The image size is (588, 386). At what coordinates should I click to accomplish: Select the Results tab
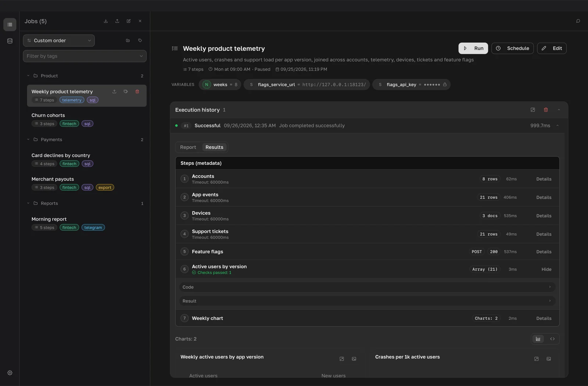coord(214,147)
